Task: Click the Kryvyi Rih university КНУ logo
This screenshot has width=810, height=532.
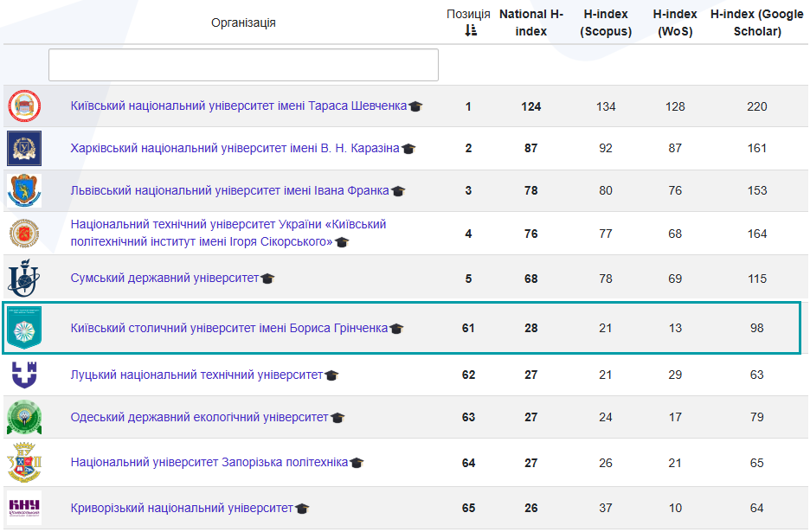Action: pos(24,507)
